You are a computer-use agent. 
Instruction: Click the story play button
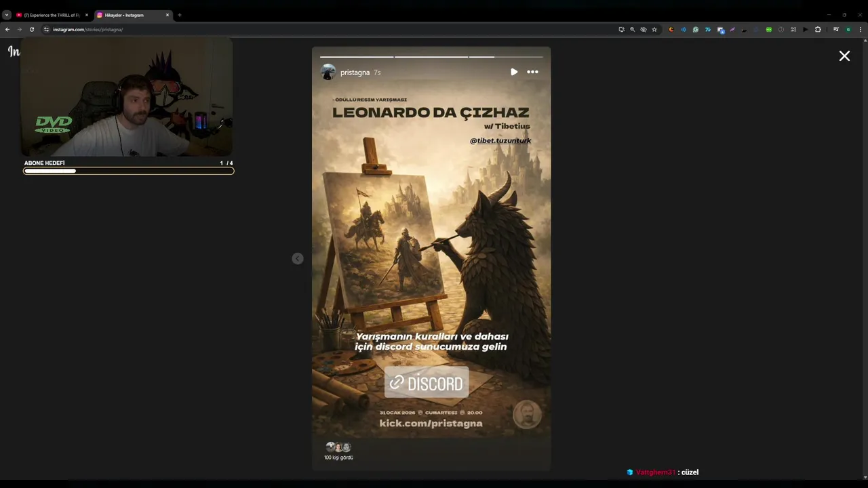tap(514, 72)
